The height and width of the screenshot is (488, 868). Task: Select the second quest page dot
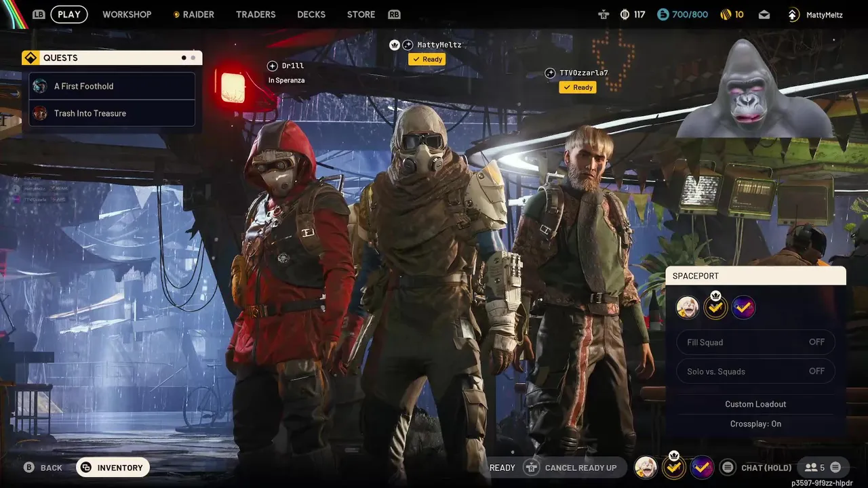(193, 58)
